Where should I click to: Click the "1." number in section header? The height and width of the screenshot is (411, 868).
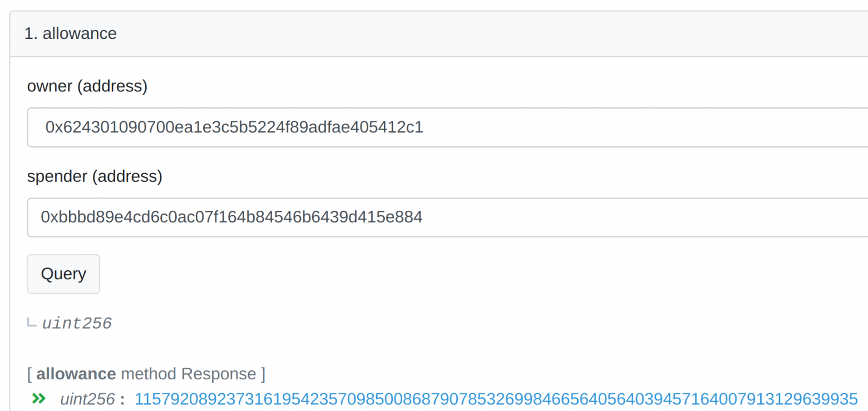pyautogui.click(x=30, y=33)
